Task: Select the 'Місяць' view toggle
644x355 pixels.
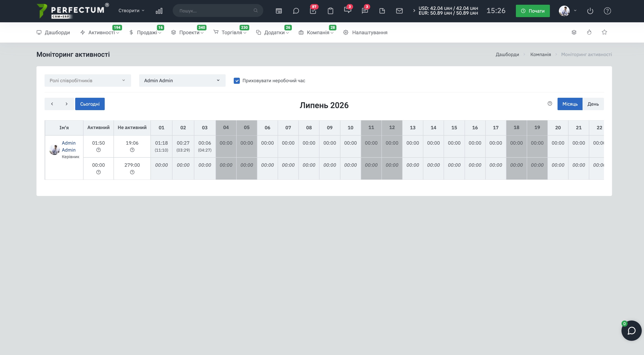Action: click(x=570, y=104)
